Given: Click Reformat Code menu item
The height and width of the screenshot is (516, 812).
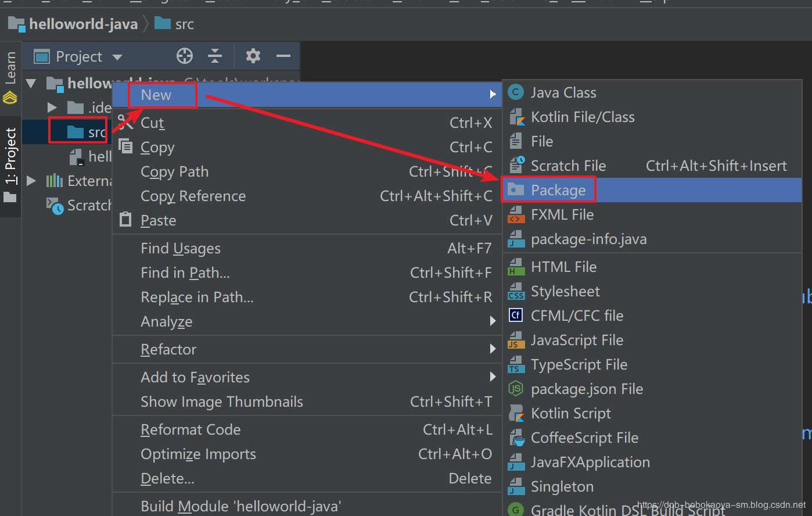Looking at the screenshot, I should tap(307, 429).
